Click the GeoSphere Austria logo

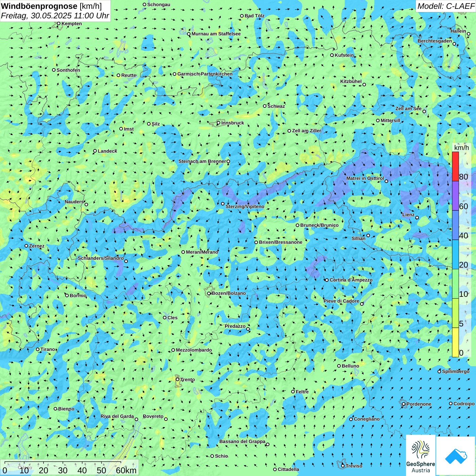(x=421, y=455)
